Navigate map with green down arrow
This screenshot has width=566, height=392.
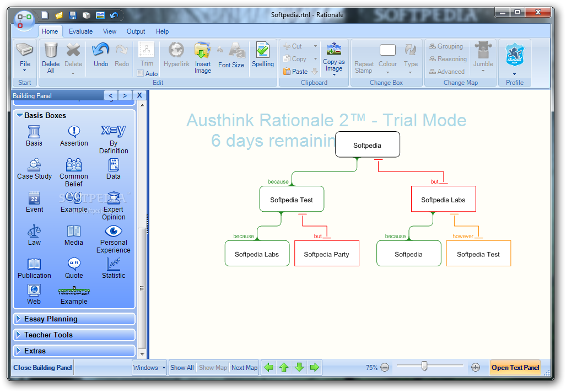(x=299, y=367)
